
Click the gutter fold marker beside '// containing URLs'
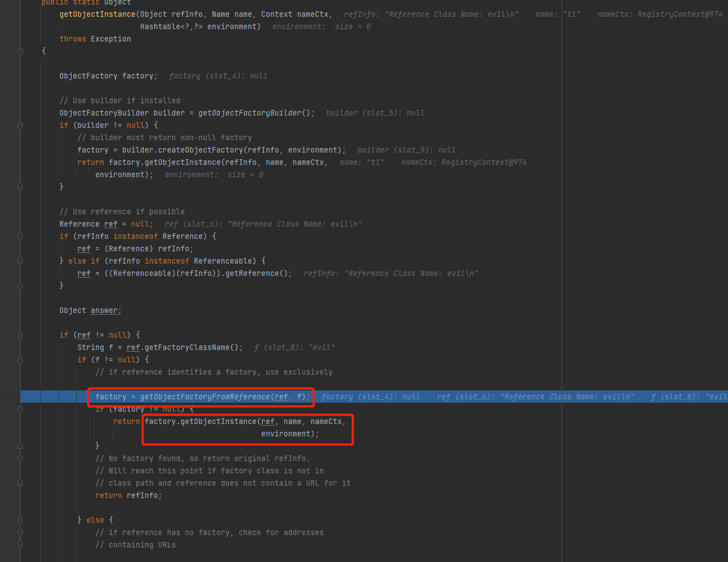21,545
